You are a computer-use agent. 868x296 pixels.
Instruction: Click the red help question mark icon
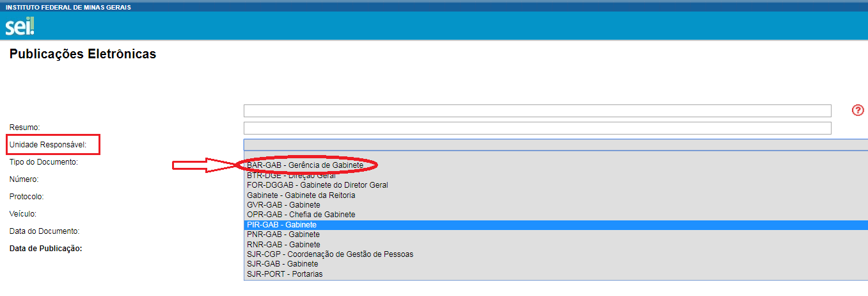pos(858,110)
